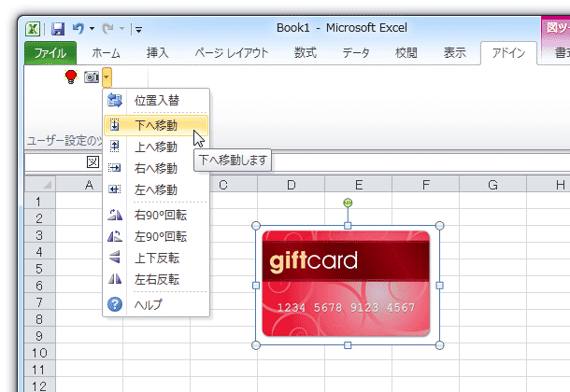Choose 位置入替 from the menu
The width and height of the screenshot is (570, 392).
[156, 101]
